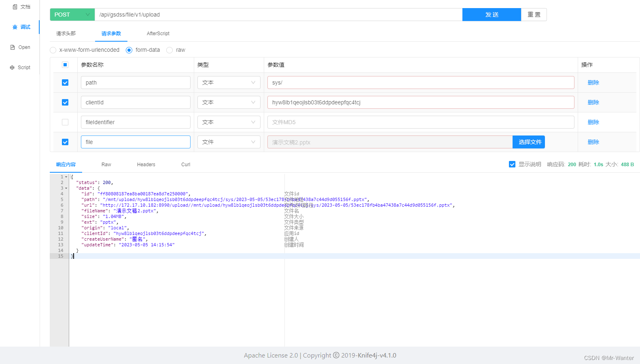
Task: Collapse the data object at line 3
Action: point(66,188)
